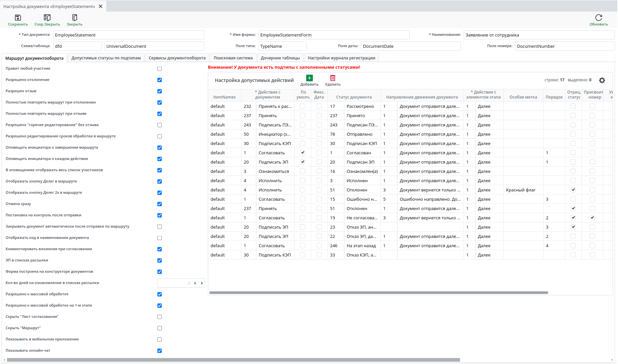Select the 'Маршрут документооборота' tab
618x364 pixels.
click(x=34, y=58)
